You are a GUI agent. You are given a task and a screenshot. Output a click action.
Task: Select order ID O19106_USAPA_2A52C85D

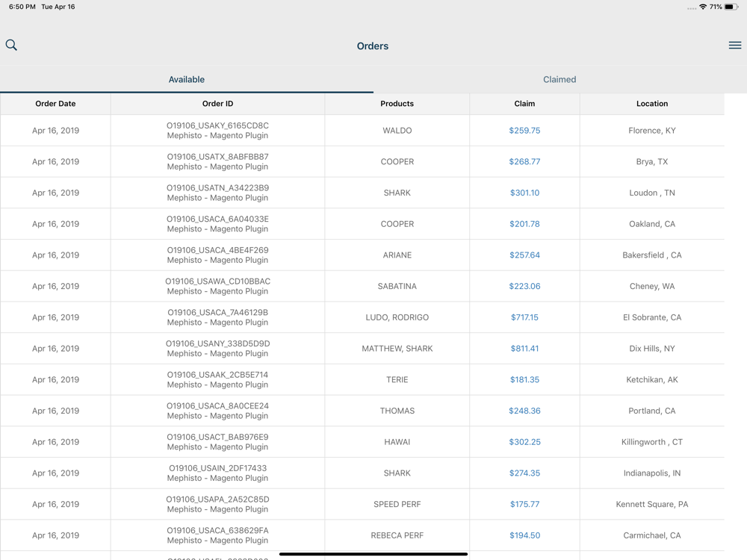coord(217,500)
